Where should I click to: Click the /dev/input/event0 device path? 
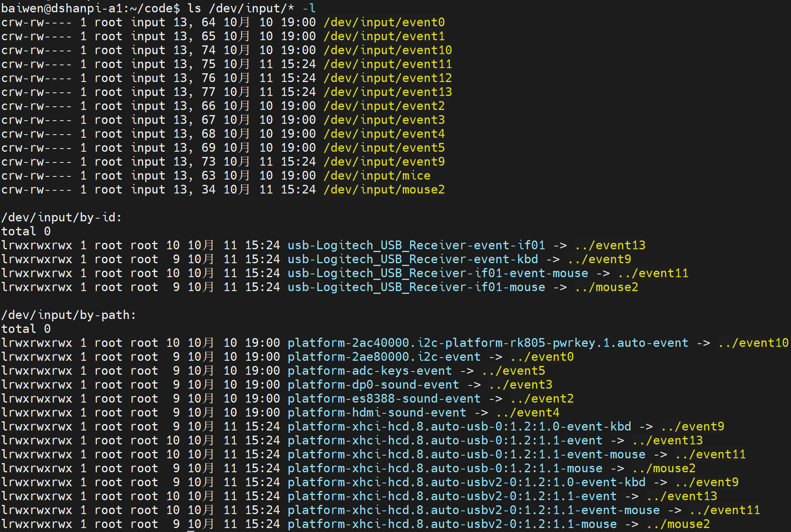click(x=384, y=22)
